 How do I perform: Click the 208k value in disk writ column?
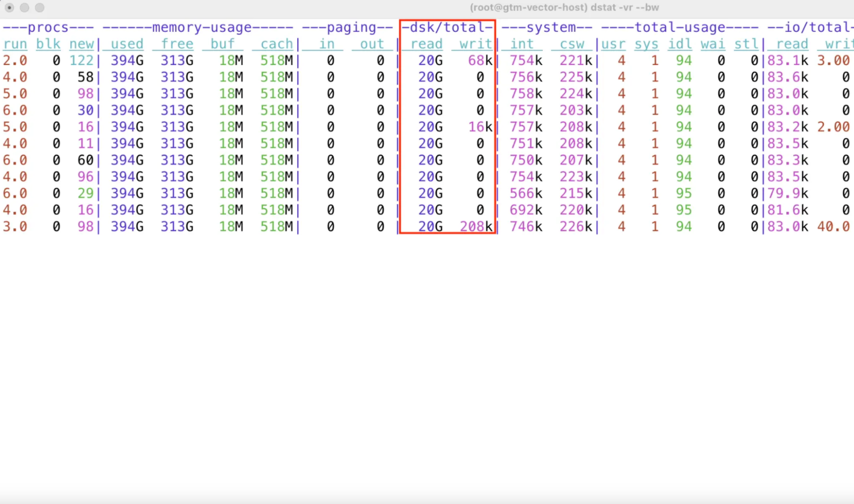pyautogui.click(x=476, y=227)
